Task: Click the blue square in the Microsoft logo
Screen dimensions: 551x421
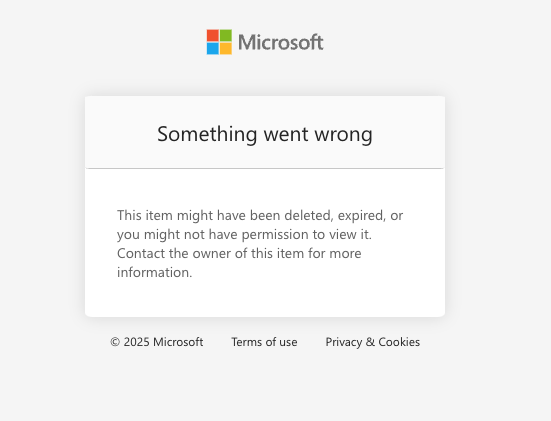Action: tap(213, 48)
